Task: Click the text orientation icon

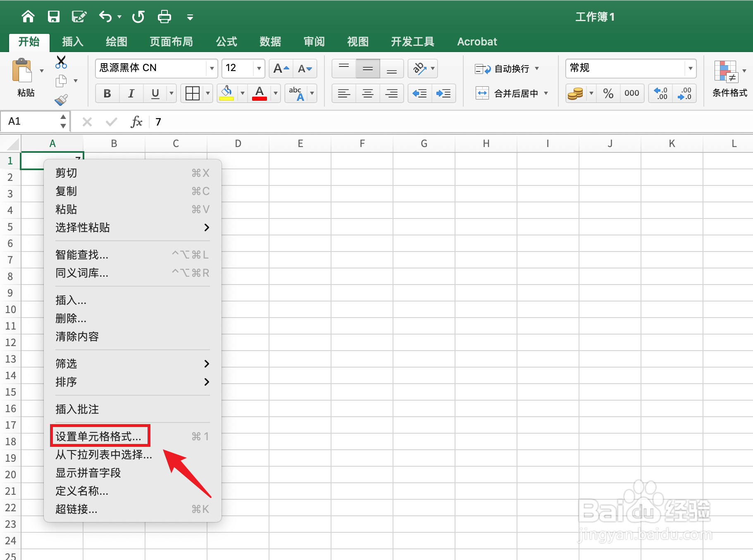Action: coord(419,69)
